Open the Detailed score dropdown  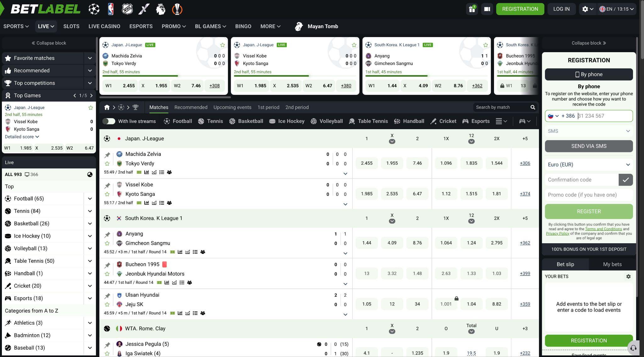pos(22,137)
